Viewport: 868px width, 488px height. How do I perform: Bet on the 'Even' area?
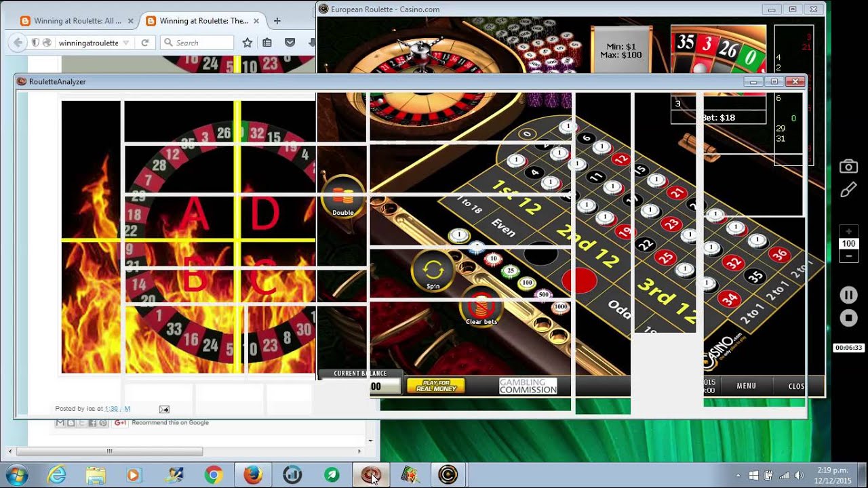(x=502, y=227)
